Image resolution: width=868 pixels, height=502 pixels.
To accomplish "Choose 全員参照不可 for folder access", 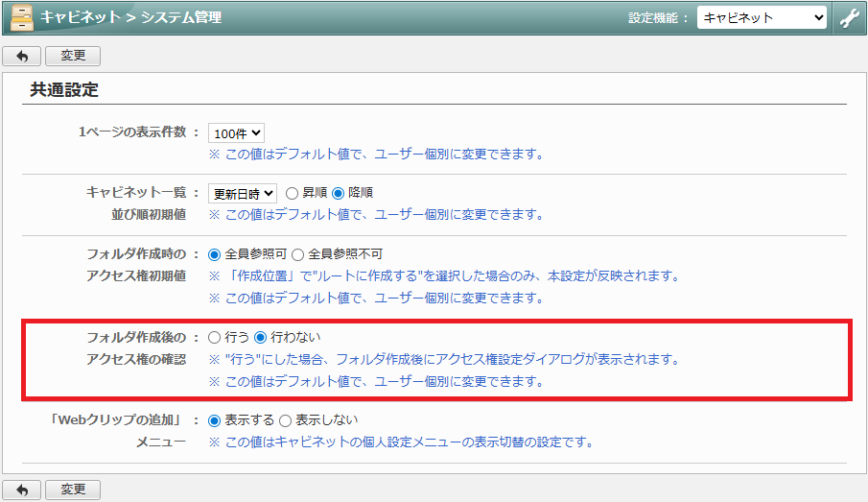I will [x=297, y=254].
